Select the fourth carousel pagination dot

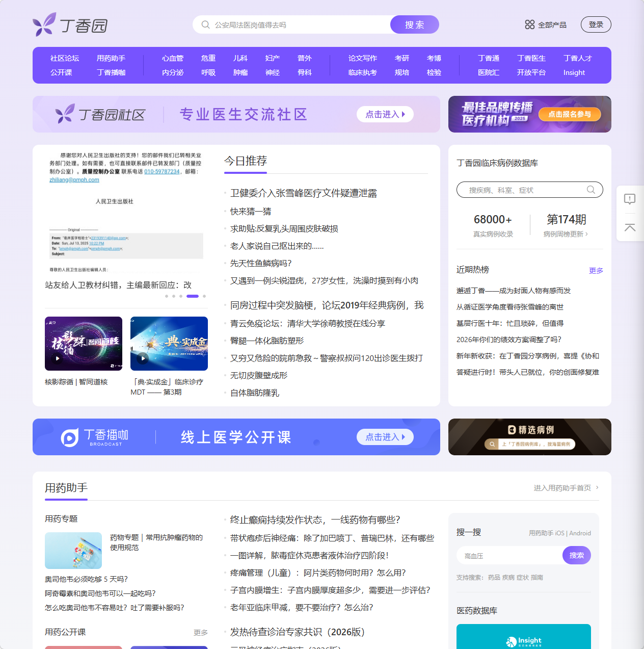point(192,296)
